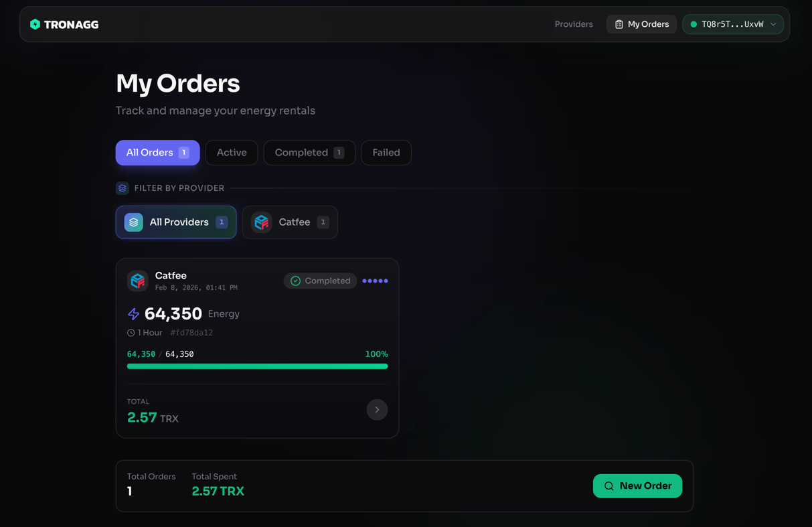The width and height of the screenshot is (812, 527).
Task: Click the Catfee logo on the order card
Action: tap(138, 281)
